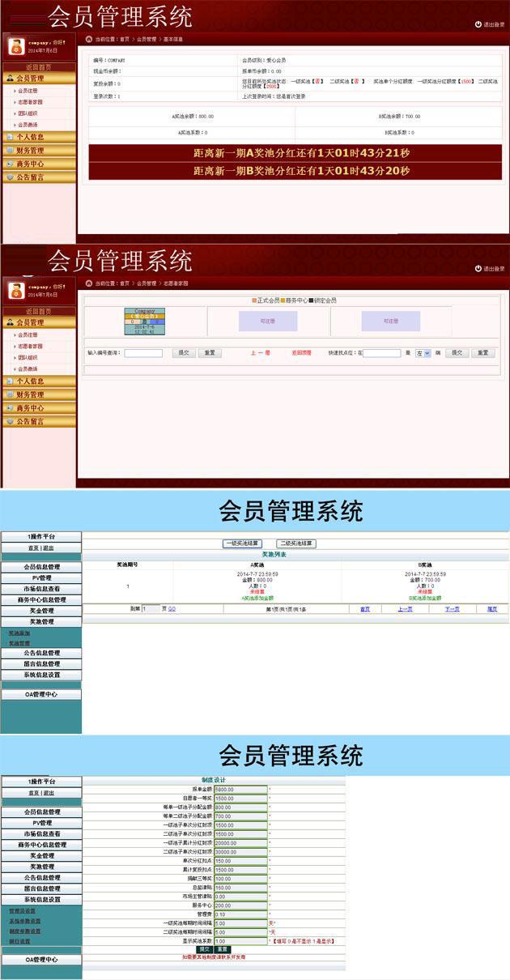Click the 二级奖池结算 button
Screen dimensions: 510x980
(x=295, y=543)
